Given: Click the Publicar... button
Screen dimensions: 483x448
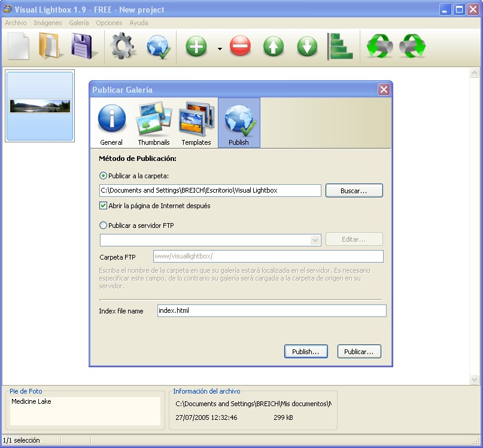Looking at the screenshot, I should [x=359, y=351].
